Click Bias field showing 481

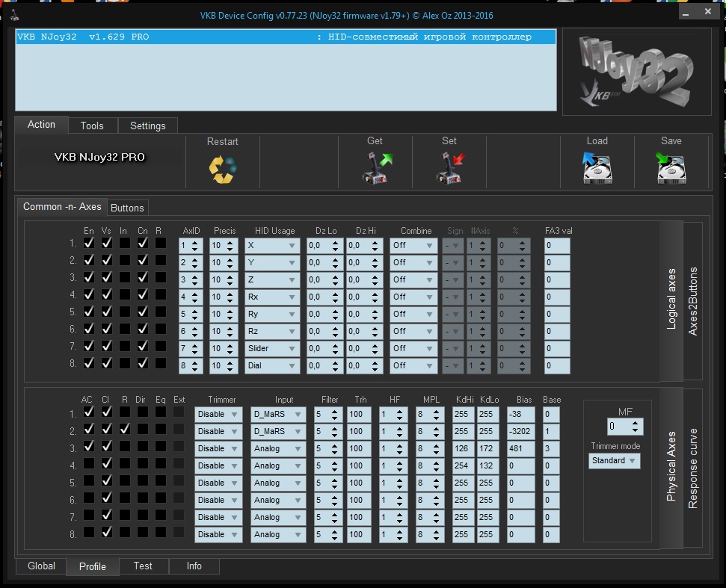coord(521,448)
